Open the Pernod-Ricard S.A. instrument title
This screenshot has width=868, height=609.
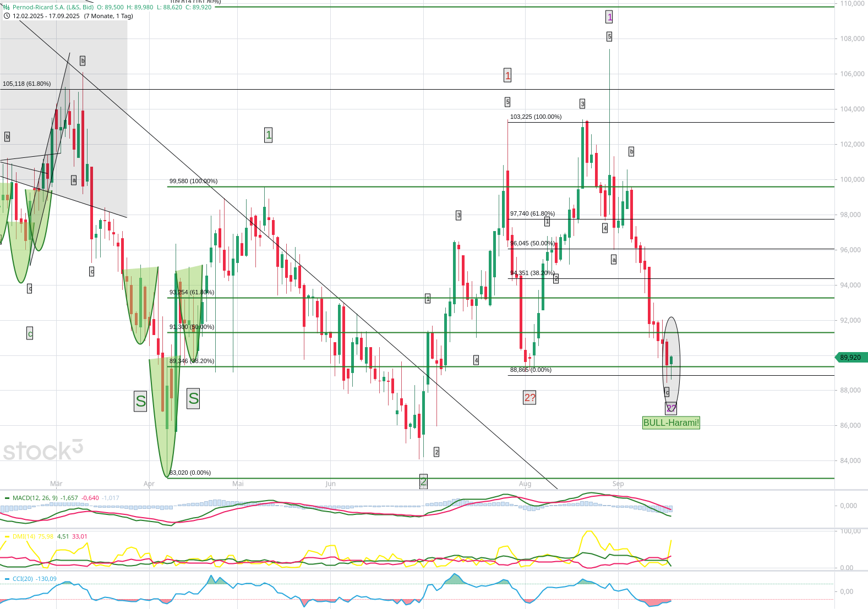(53, 7)
